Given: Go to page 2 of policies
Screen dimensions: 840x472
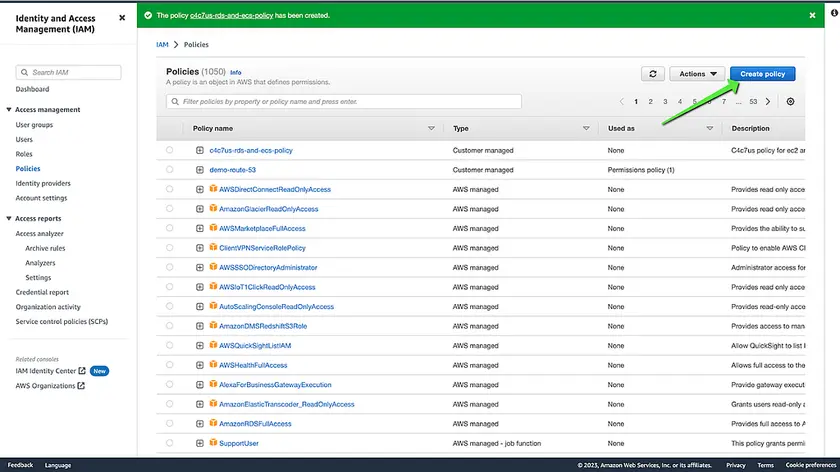Looking at the screenshot, I should pyautogui.click(x=650, y=102).
